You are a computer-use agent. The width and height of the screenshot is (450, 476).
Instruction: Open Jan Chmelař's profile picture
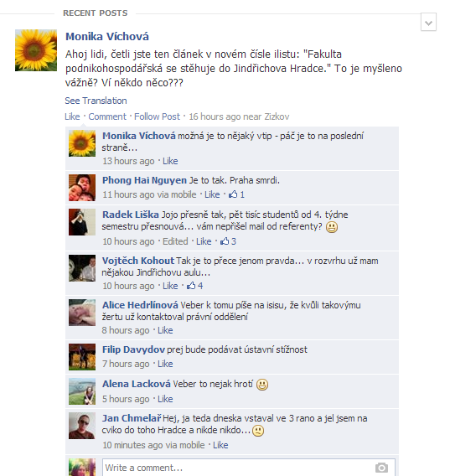point(82,426)
